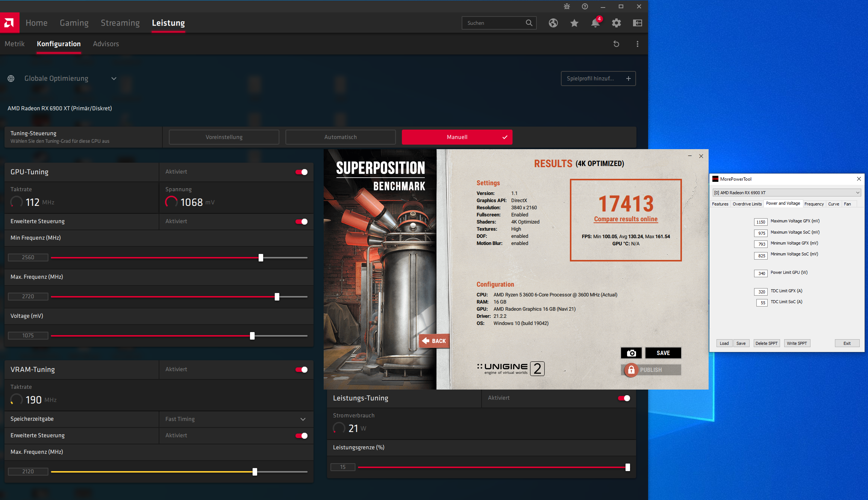This screenshot has width=868, height=500.
Task: Click Compare results online link
Action: pyautogui.click(x=626, y=219)
